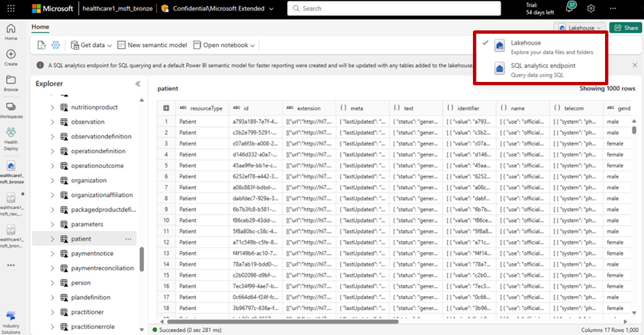
Task: Collapse the Explorer pane
Action: point(138,83)
